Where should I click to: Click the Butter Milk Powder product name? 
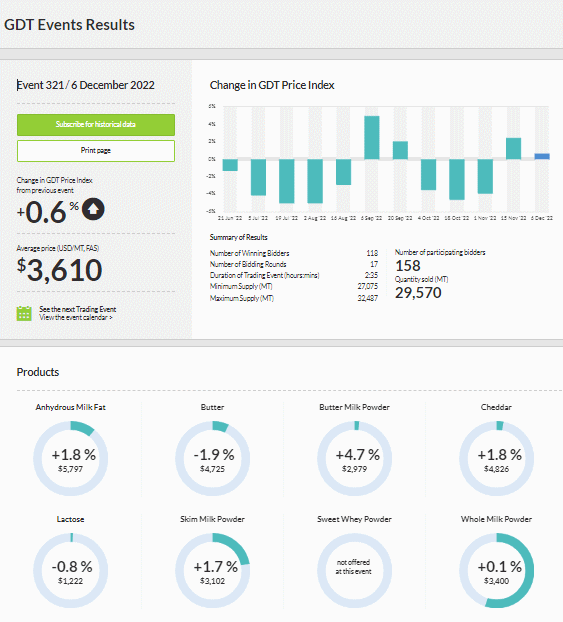(x=354, y=407)
